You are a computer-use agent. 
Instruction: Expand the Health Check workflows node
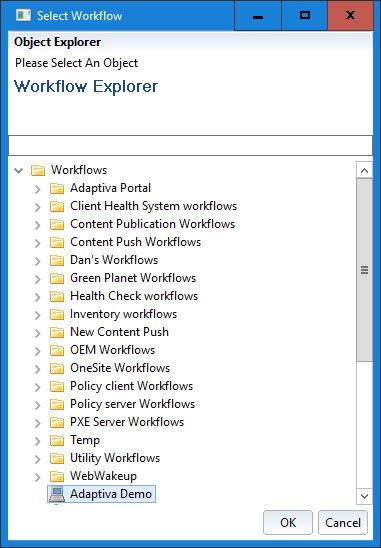pyautogui.click(x=38, y=297)
